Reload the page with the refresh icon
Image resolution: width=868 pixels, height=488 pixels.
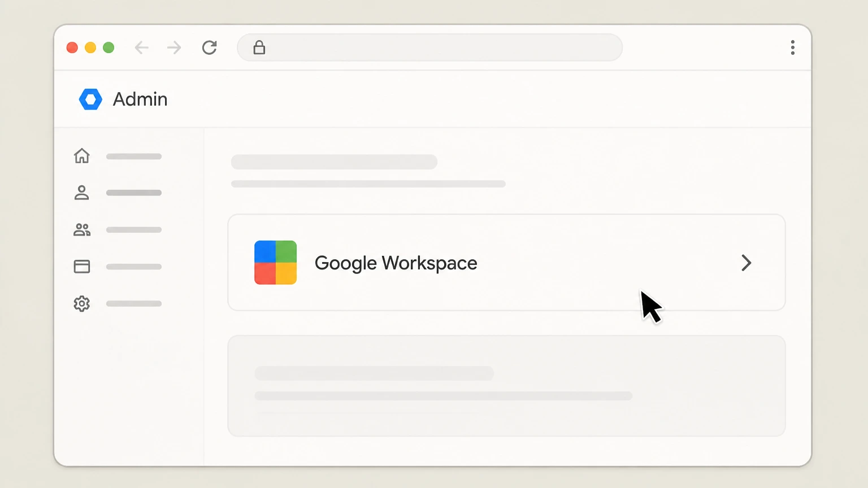coord(210,47)
